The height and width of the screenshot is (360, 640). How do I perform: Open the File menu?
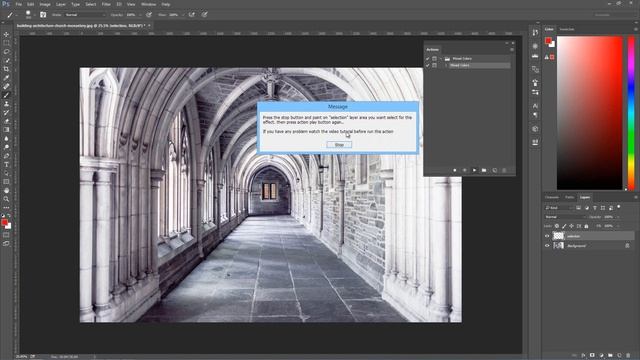18,4
